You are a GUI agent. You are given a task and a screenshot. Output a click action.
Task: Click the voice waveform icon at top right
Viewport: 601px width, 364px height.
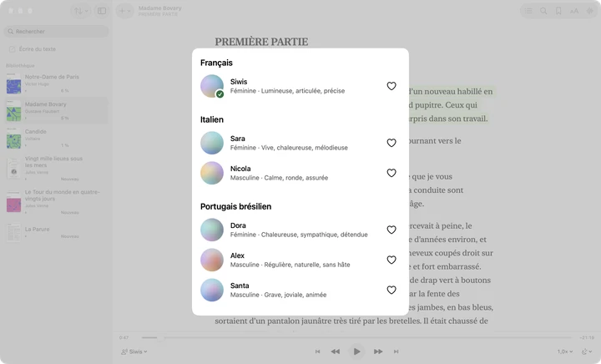point(589,11)
